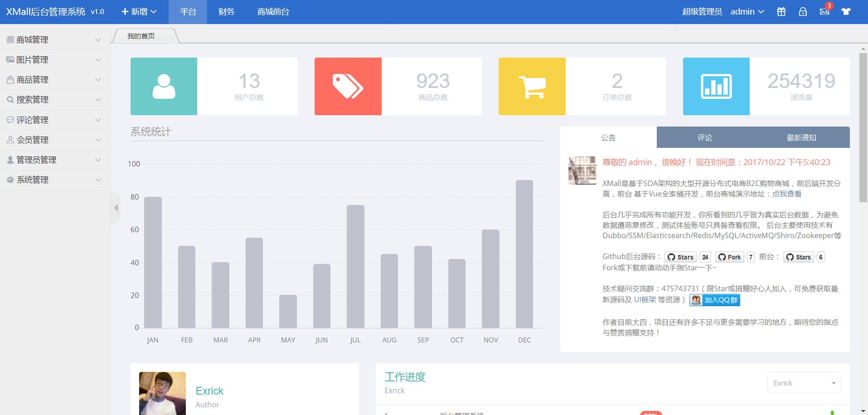Screen dimensions: 868x415
Task: Click the DEC bar in the chart
Action: [x=524, y=254]
